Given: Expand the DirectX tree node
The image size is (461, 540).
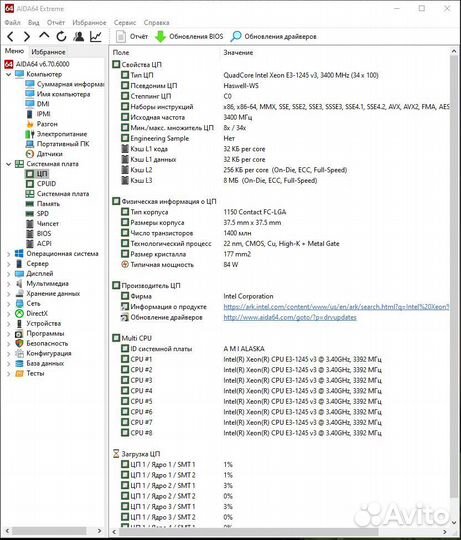Looking at the screenshot, I should [x=9, y=314].
